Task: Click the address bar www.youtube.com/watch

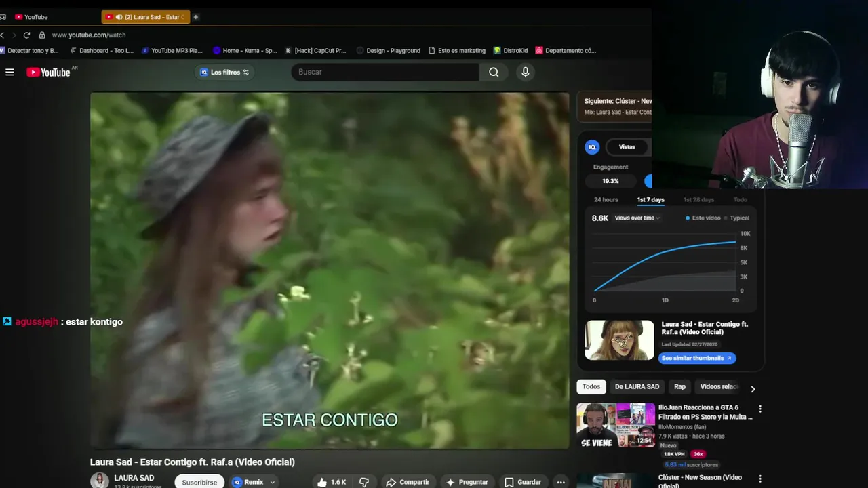Action: pyautogui.click(x=89, y=35)
